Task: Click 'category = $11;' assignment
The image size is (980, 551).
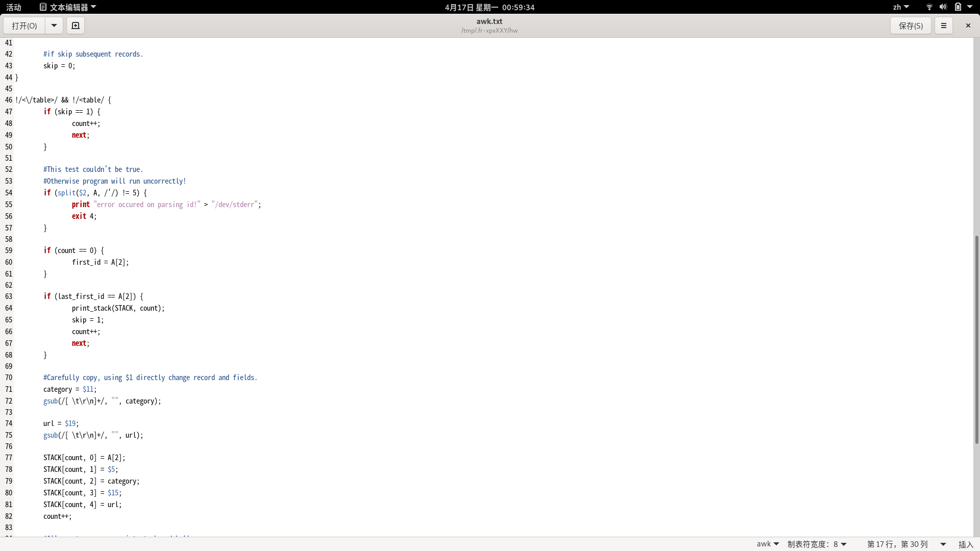Action: [70, 389]
